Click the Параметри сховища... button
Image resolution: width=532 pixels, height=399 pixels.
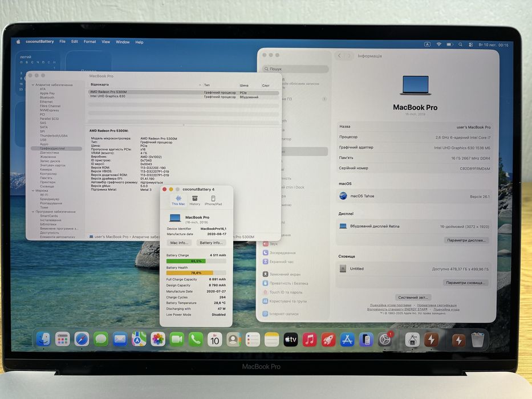click(465, 283)
